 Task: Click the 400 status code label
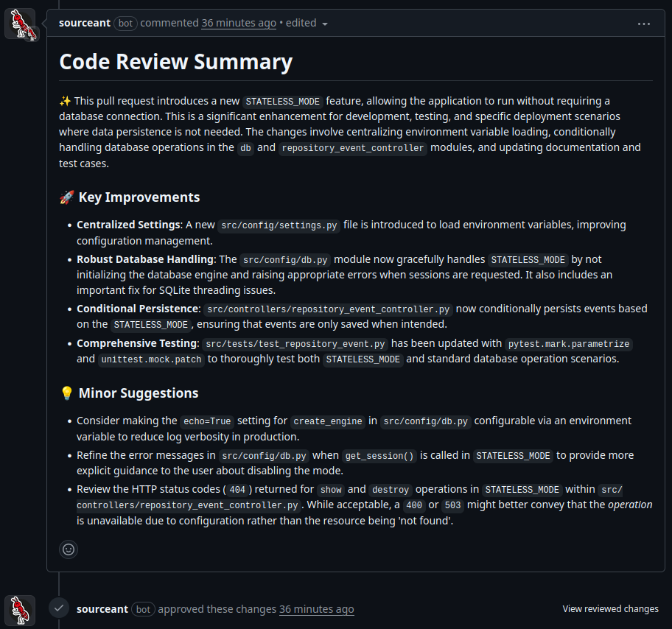point(414,505)
